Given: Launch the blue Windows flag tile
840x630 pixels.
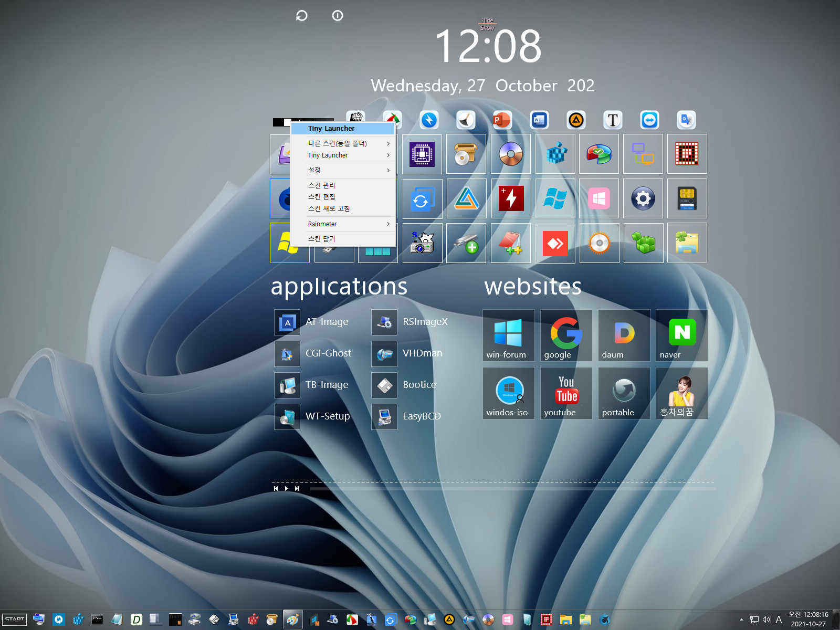Looking at the screenshot, I should (x=555, y=198).
